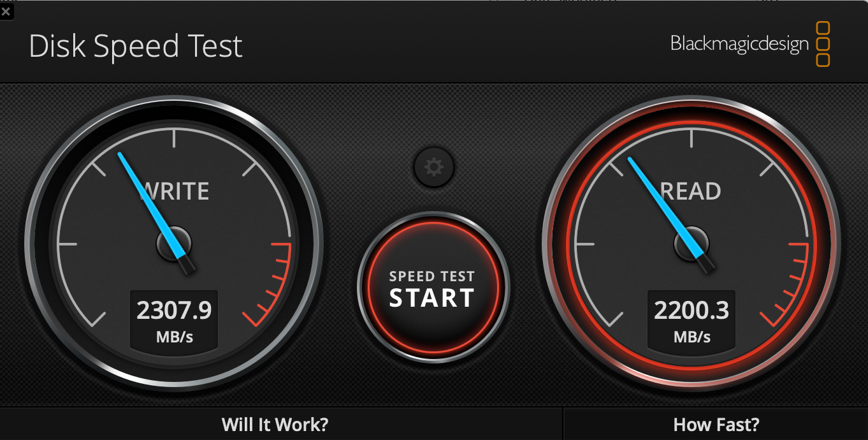Switch to the Will It Work? section

[x=275, y=424]
